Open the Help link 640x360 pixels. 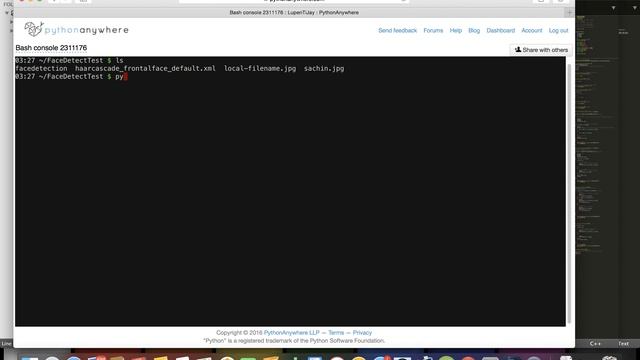pyautogui.click(x=456, y=31)
